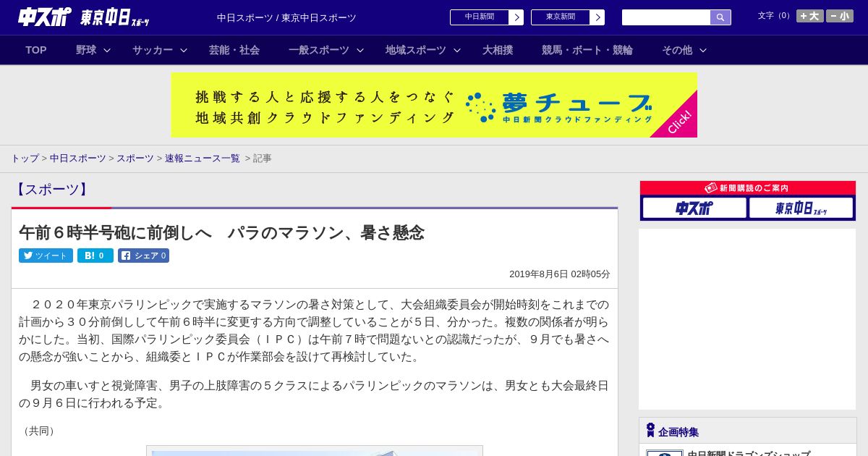Click the article photo thumbnail

click(x=315, y=452)
